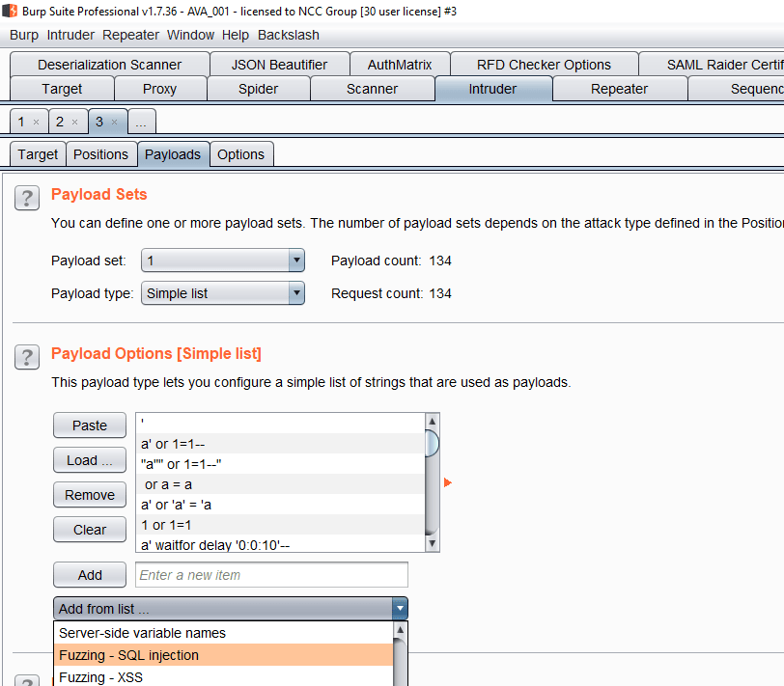Viewport: 784px width, 686px height.
Task: Close Intruder attack tab 3
Action: 114,123
